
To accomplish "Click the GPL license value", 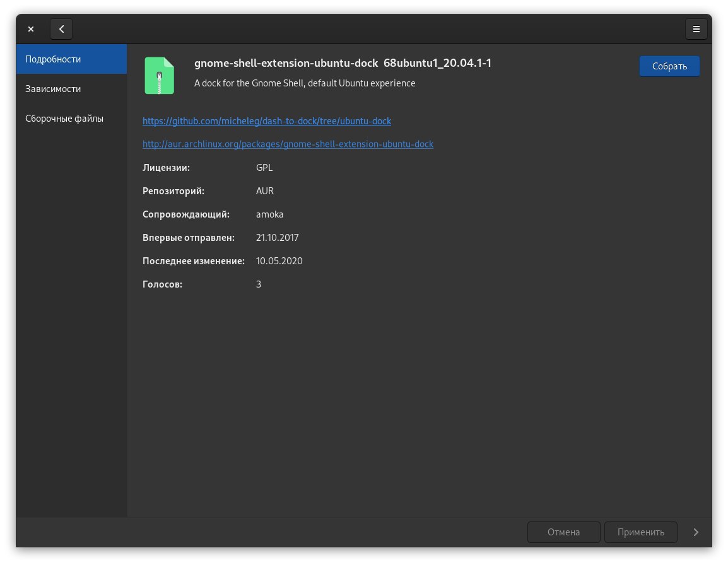I will click(x=264, y=168).
